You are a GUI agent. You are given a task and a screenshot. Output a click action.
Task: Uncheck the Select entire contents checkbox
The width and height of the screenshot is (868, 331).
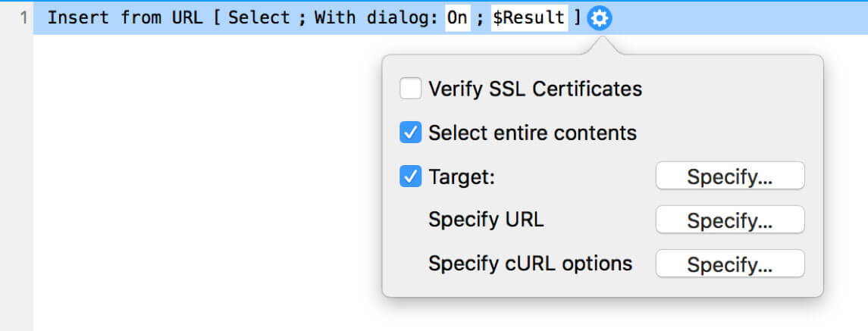(411, 133)
